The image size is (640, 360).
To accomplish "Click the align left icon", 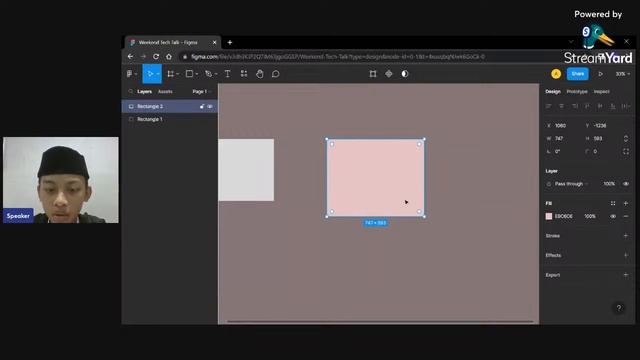I will [x=549, y=106].
